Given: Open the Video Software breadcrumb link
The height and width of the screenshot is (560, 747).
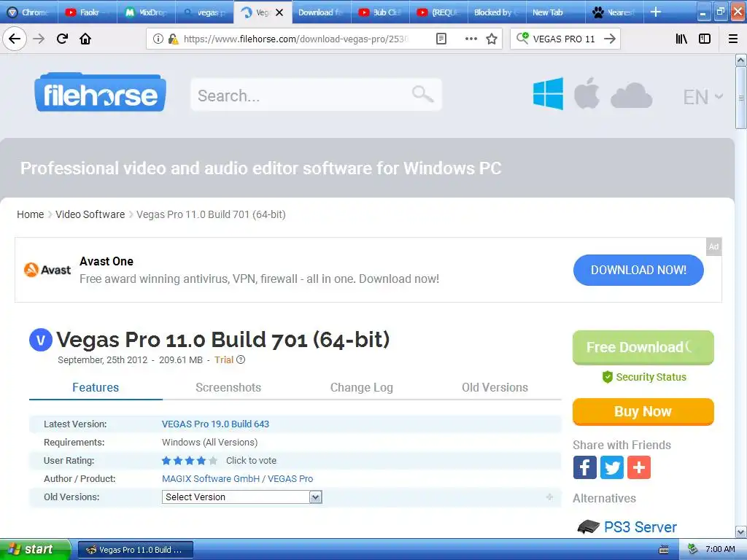Looking at the screenshot, I should pyautogui.click(x=90, y=214).
